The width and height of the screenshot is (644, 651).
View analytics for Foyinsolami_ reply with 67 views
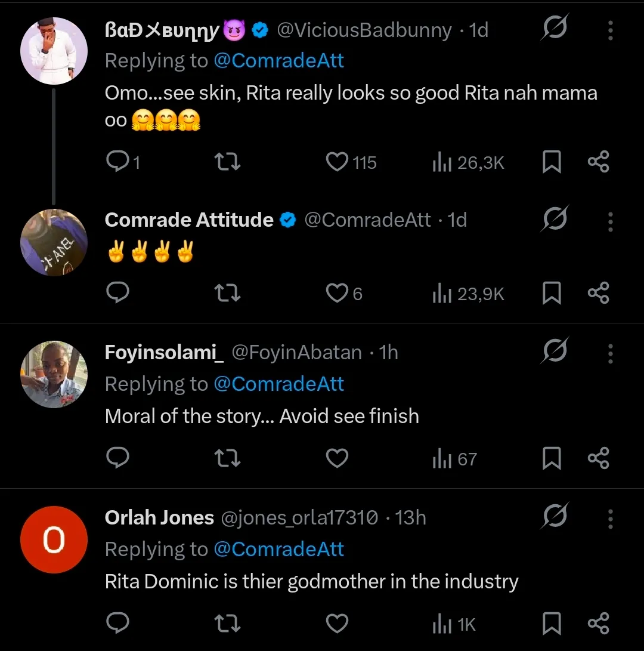point(454,459)
